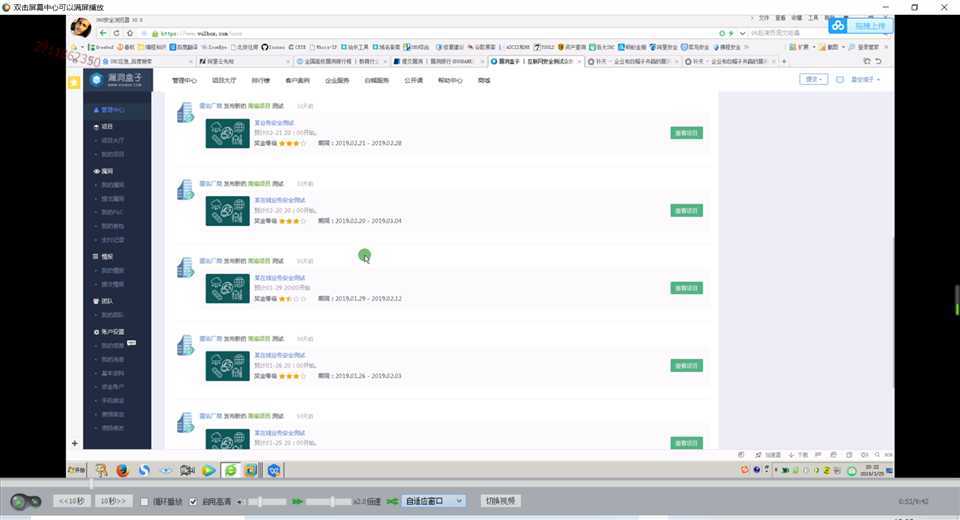Expand the 账户设置 sidebar section
The height and width of the screenshot is (520, 960).
click(109, 332)
